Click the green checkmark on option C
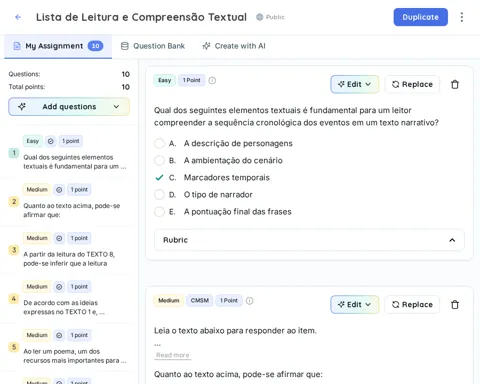 click(x=159, y=177)
